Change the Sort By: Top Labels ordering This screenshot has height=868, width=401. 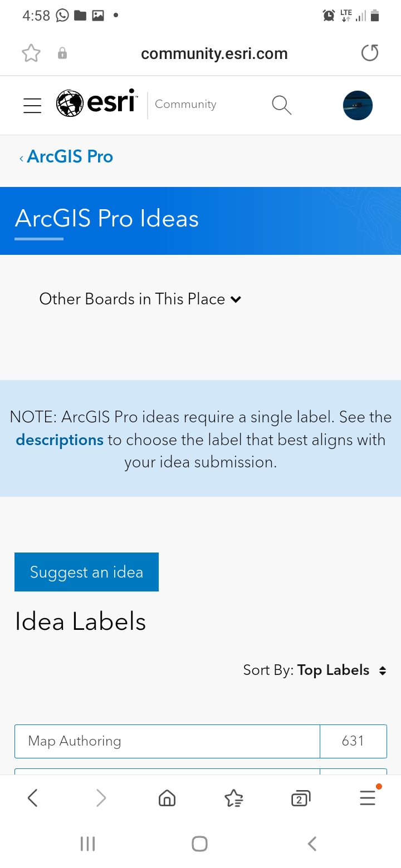pos(341,670)
